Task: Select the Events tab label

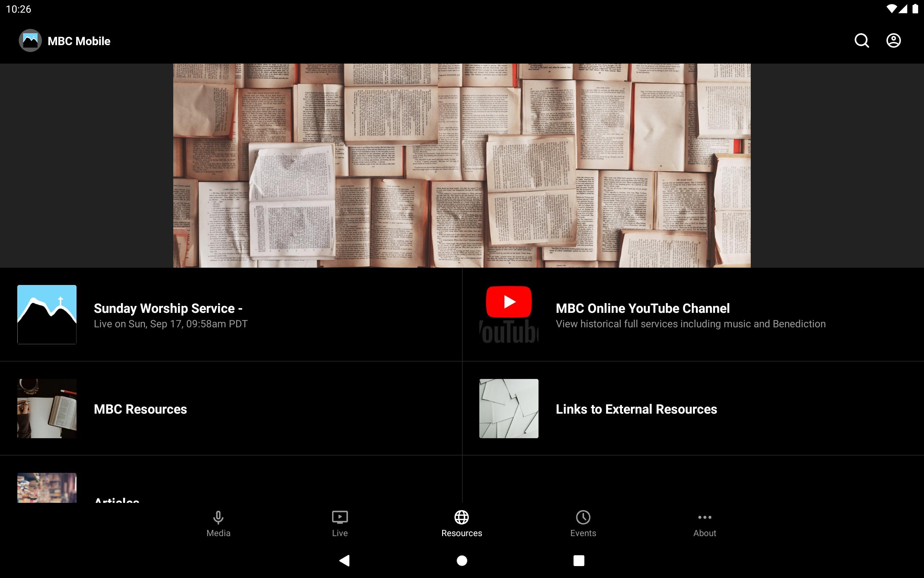Action: pyautogui.click(x=583, y=533)
